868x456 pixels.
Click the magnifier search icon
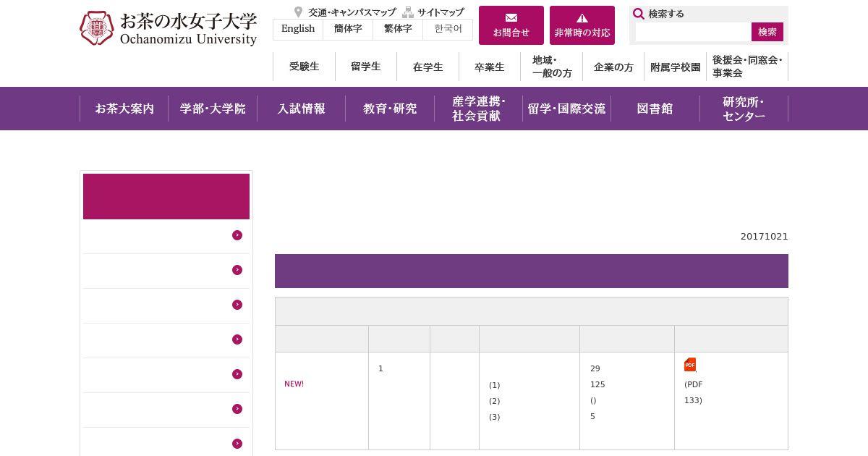click(639, 14)
